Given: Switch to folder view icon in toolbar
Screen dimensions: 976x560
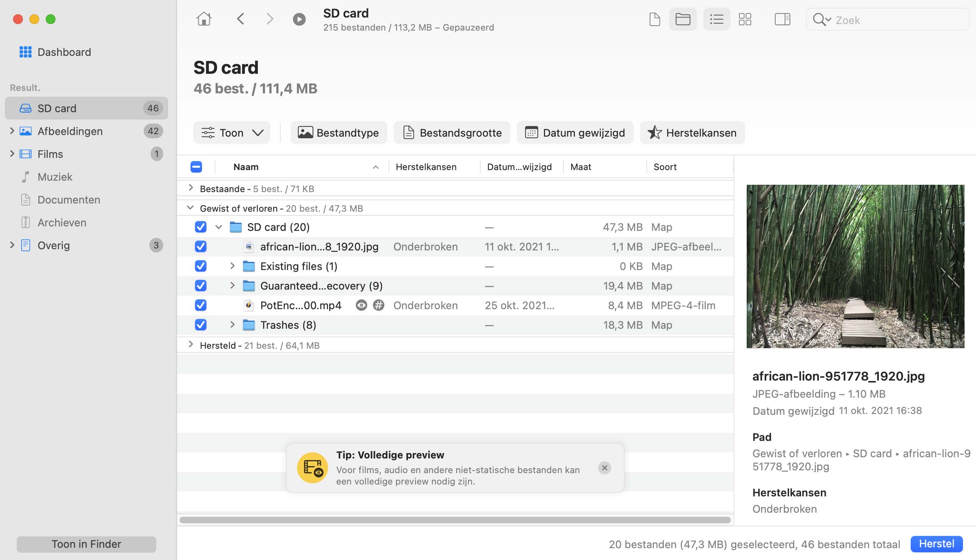Looking at the screenshot, I should pos(683,19).
